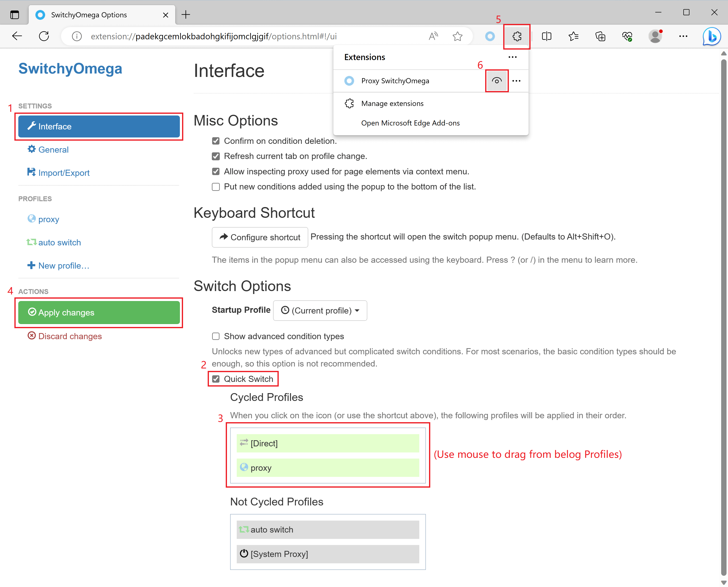Click Discard changes
728x587 pixels.
click(x=65, y=336)
